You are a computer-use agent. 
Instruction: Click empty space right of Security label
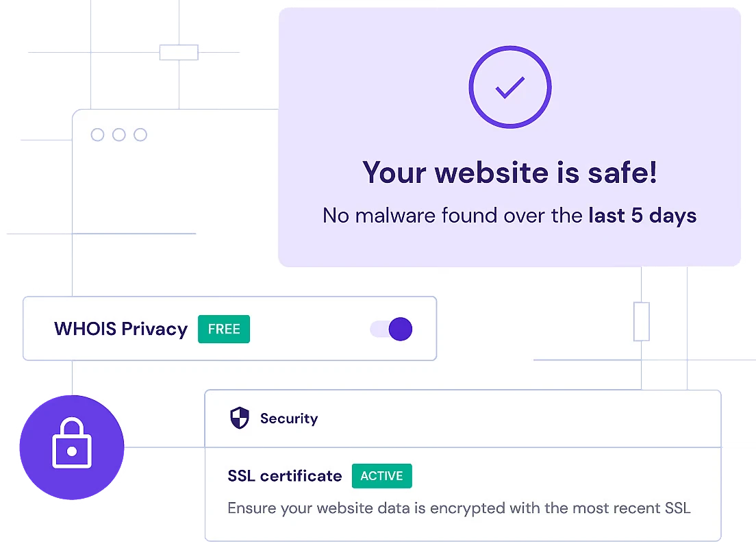click(514, 419)
